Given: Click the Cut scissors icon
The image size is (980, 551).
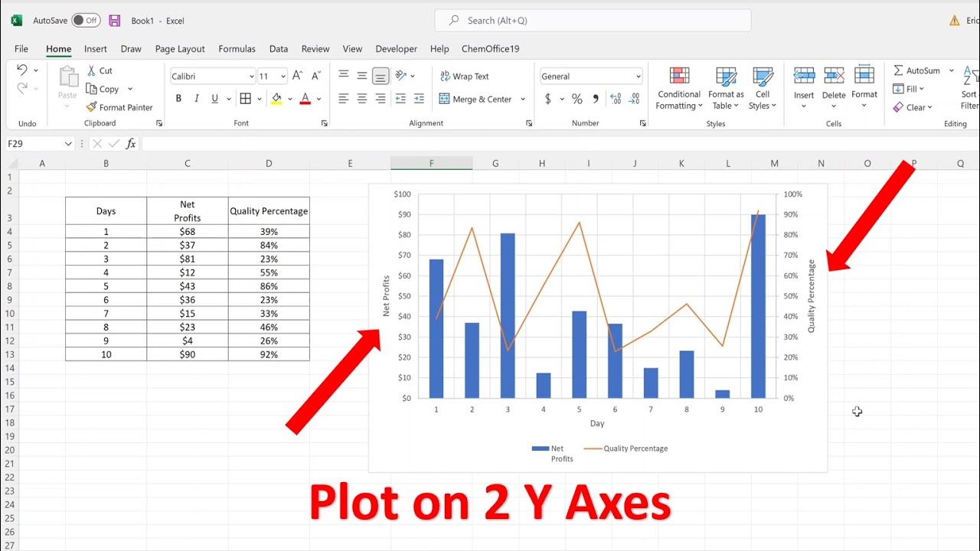Looking at the screenshot, I should [x=91, y=70].
